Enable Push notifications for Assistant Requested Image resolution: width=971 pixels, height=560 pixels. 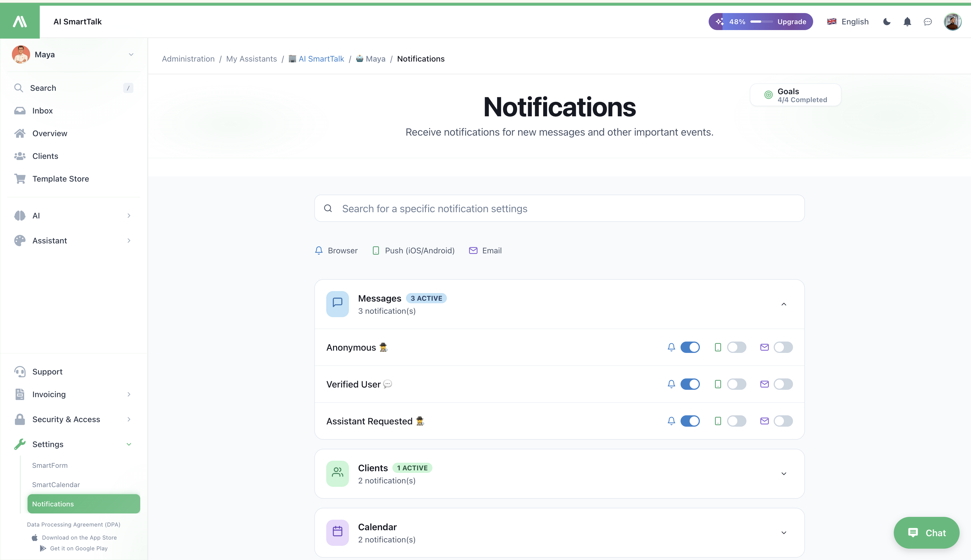(736, 421)
